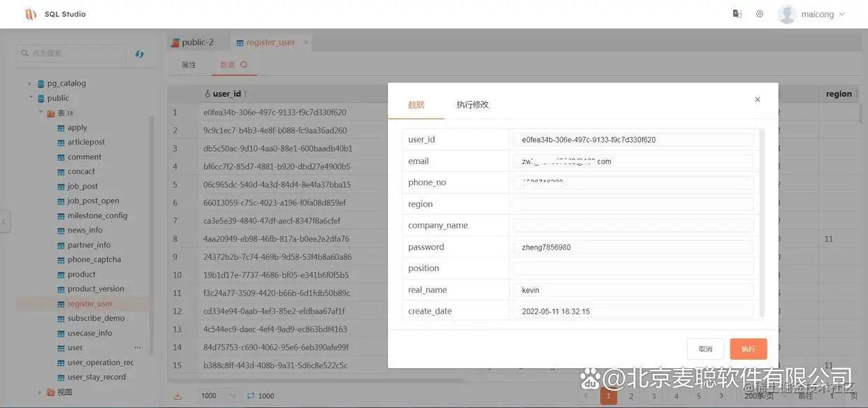Open the job_post_open table

tap(93, 201)
